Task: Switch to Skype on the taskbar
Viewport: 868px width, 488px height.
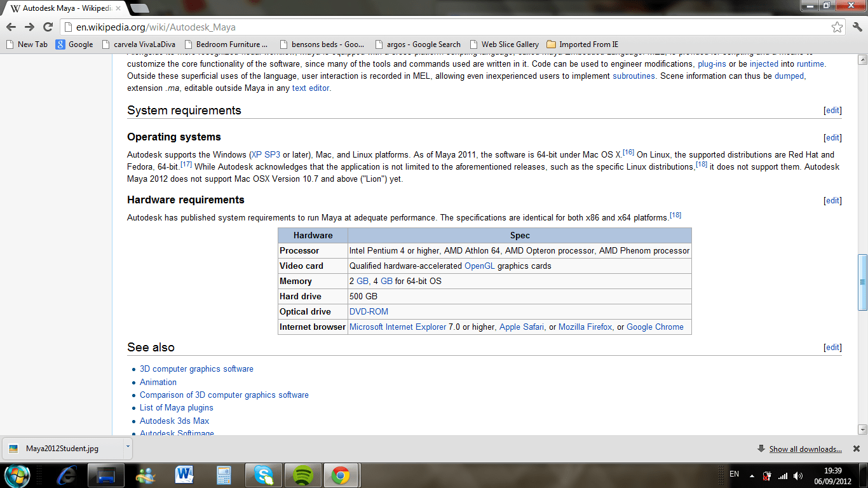Action: click(x=263, y=475)
